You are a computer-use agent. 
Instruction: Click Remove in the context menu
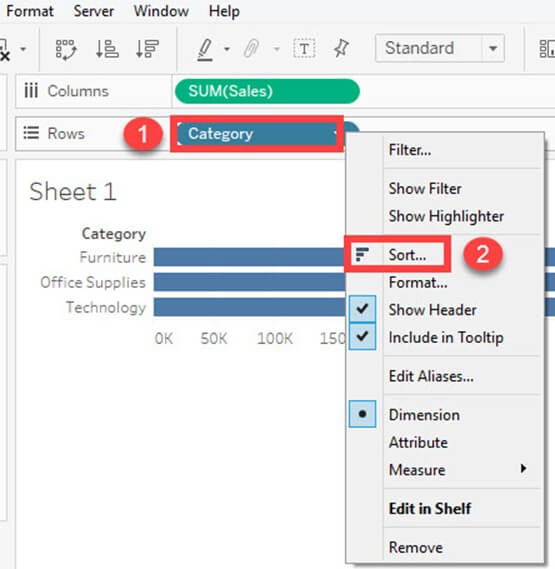tap(416, 547)
